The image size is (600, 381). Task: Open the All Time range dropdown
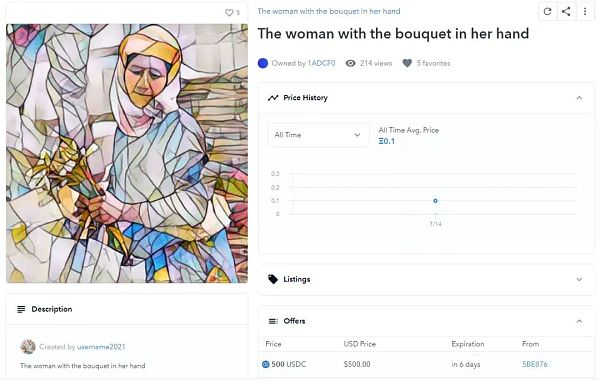click(x=318, y=135)
